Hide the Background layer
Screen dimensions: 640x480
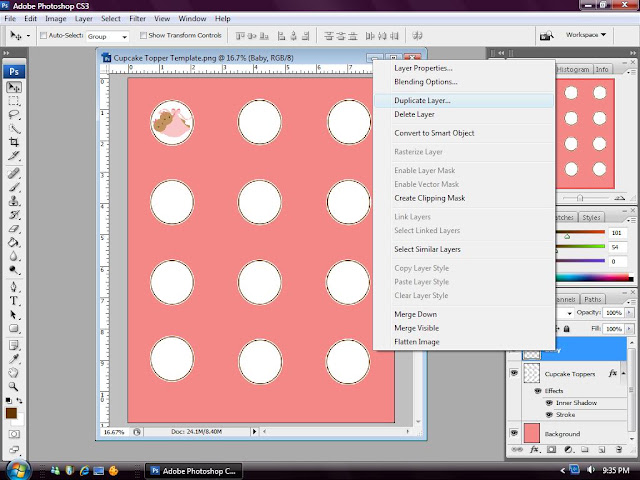(x=514, y=433)
